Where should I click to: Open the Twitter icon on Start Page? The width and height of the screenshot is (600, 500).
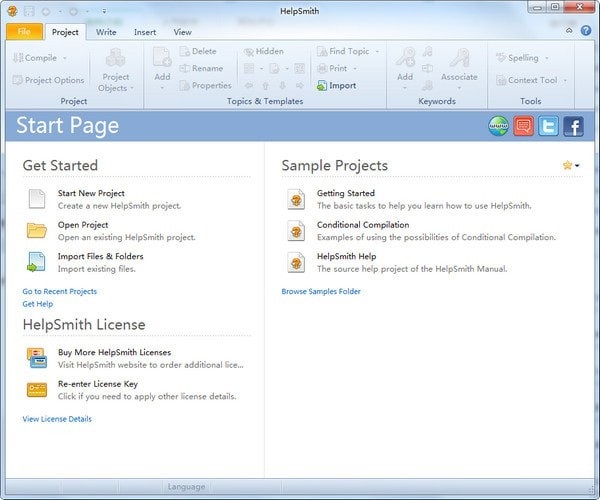(548, 126)
